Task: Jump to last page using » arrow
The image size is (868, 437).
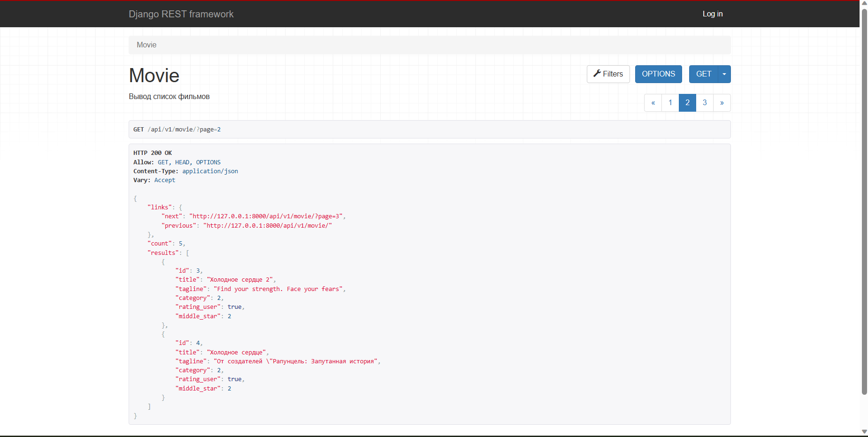Action: click(x=722, y=102)
